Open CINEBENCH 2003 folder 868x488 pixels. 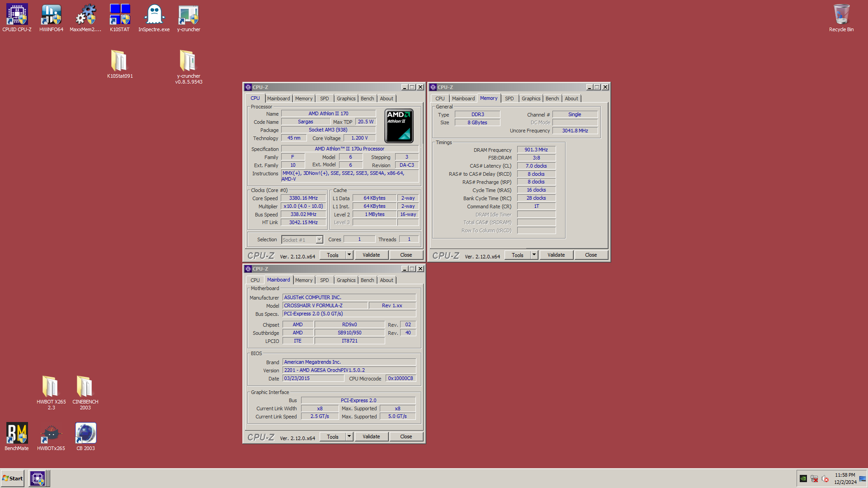coord(85,392)
